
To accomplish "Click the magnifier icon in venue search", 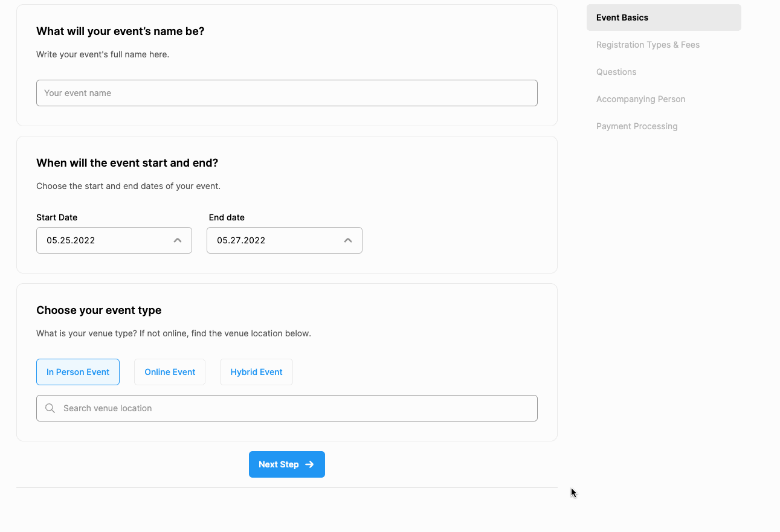I will [x=50, y=408].
